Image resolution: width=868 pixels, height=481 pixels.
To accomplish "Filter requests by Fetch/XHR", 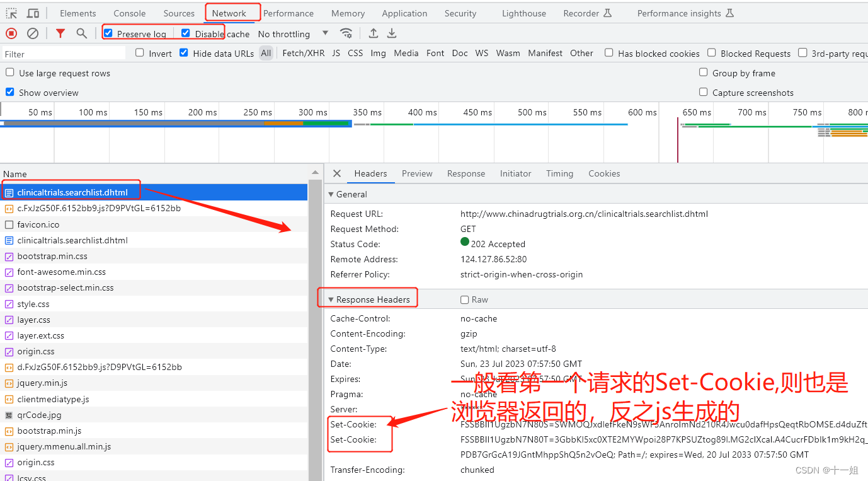I will coord(304,53).
